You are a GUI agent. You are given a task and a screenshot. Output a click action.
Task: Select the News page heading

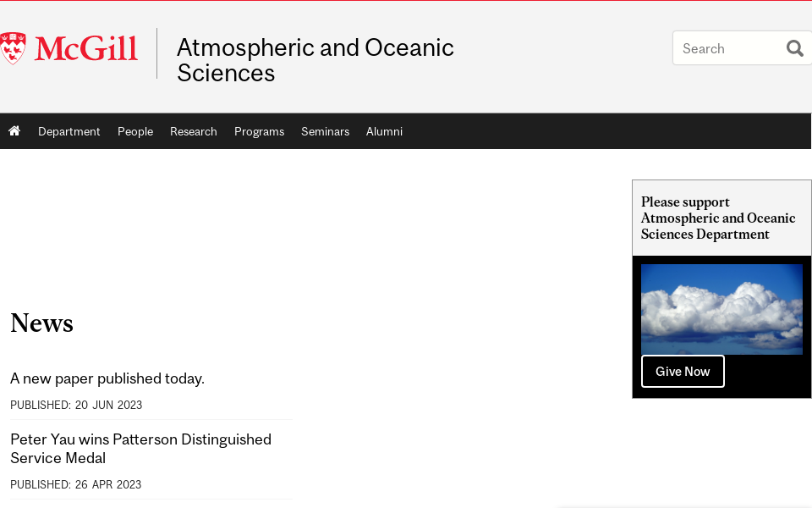41,323
